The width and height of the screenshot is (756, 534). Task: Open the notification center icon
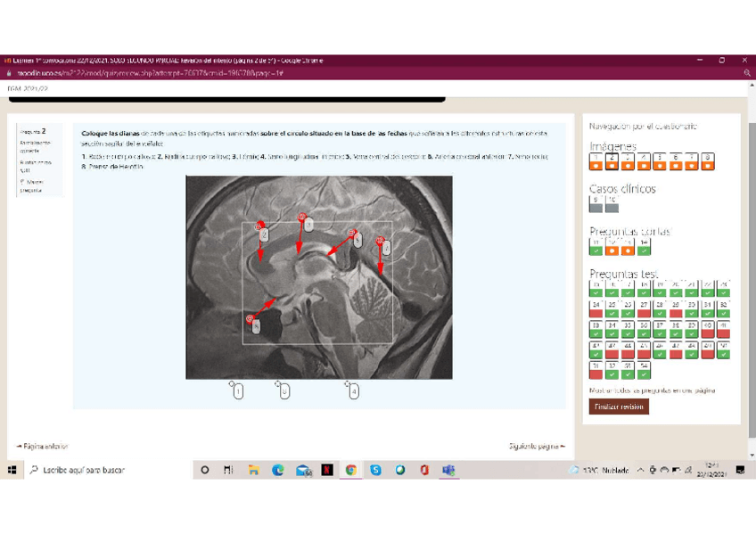point(741,470)
